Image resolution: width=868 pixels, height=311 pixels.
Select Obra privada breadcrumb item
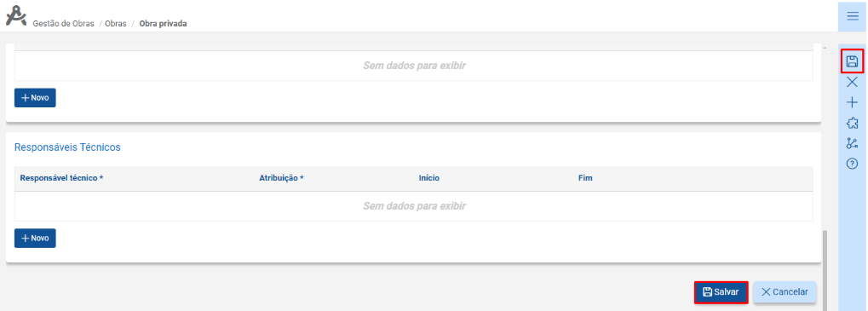163,24
